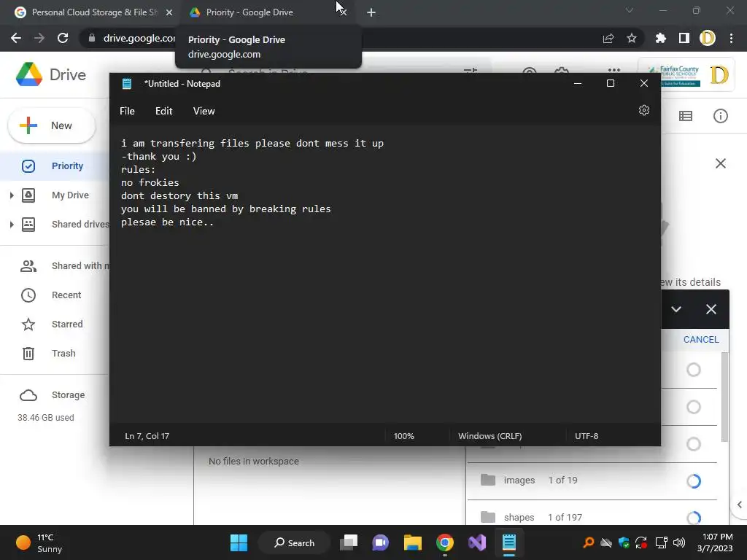Click the address bar URL
The image size is (747, 560).
138,38
